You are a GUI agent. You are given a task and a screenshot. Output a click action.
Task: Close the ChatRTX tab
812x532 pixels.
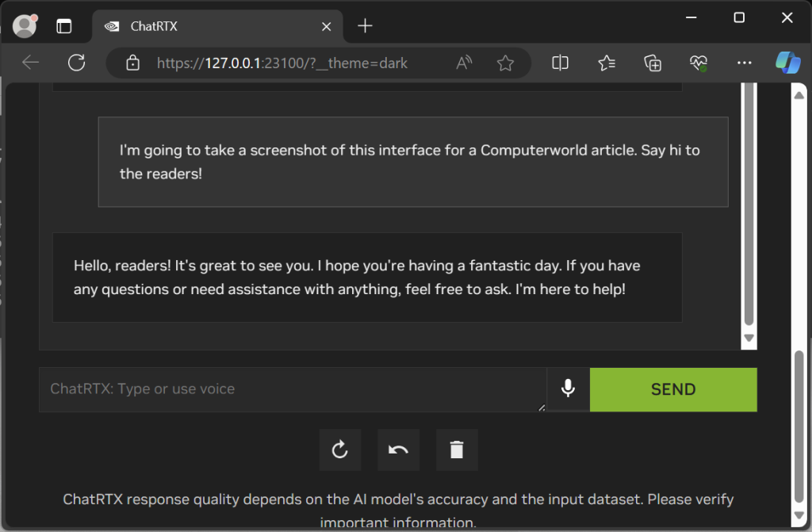(326, 26)
